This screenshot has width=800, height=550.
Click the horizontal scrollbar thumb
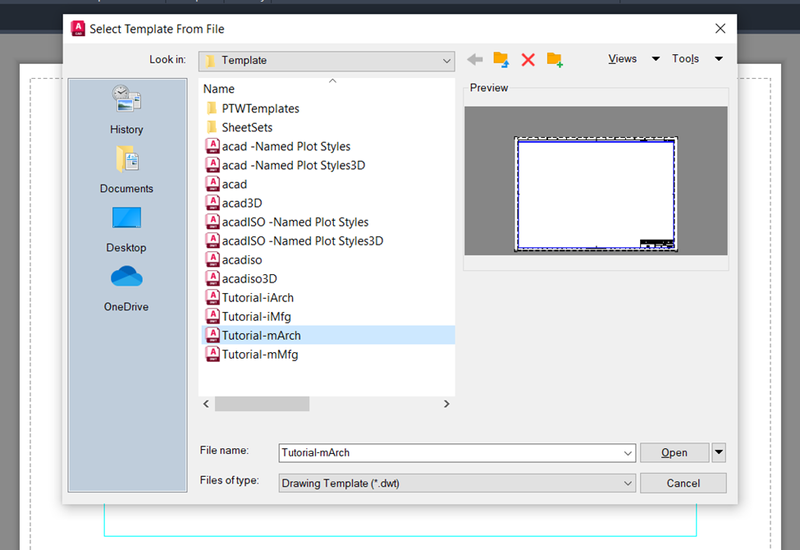tap(262, 404)
